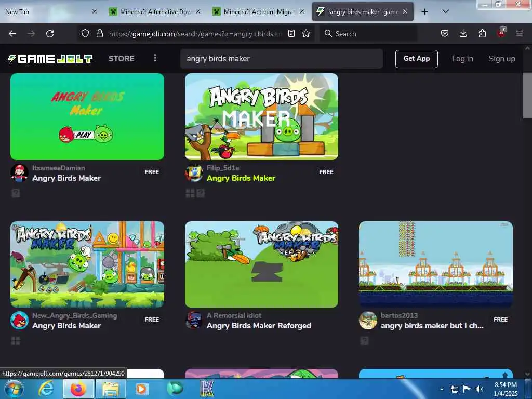
Task: Switch to Minecraft Account Migration tab
Action: coord(259,12)
